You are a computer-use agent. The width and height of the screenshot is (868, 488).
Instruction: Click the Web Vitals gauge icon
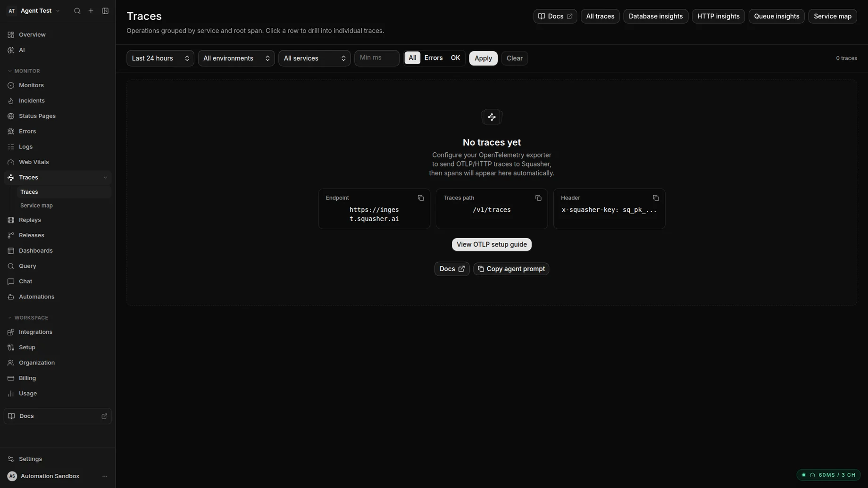11,162
